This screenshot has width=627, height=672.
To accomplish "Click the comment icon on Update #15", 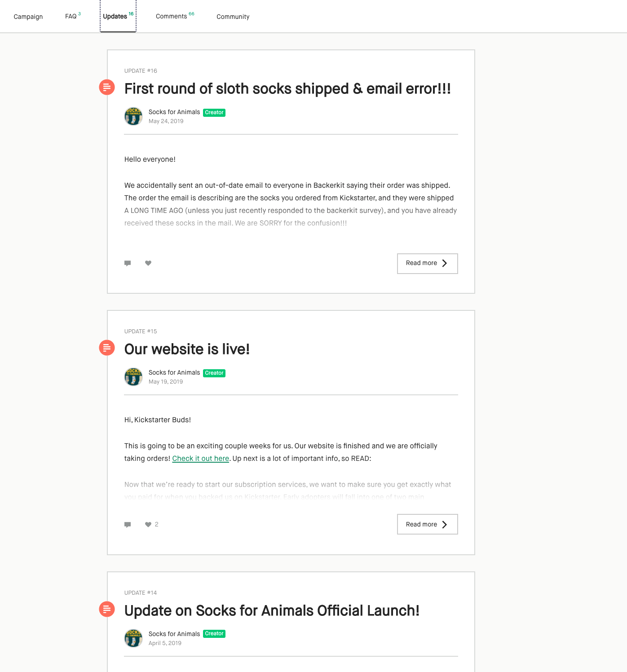I will click(x=128, y=525).
